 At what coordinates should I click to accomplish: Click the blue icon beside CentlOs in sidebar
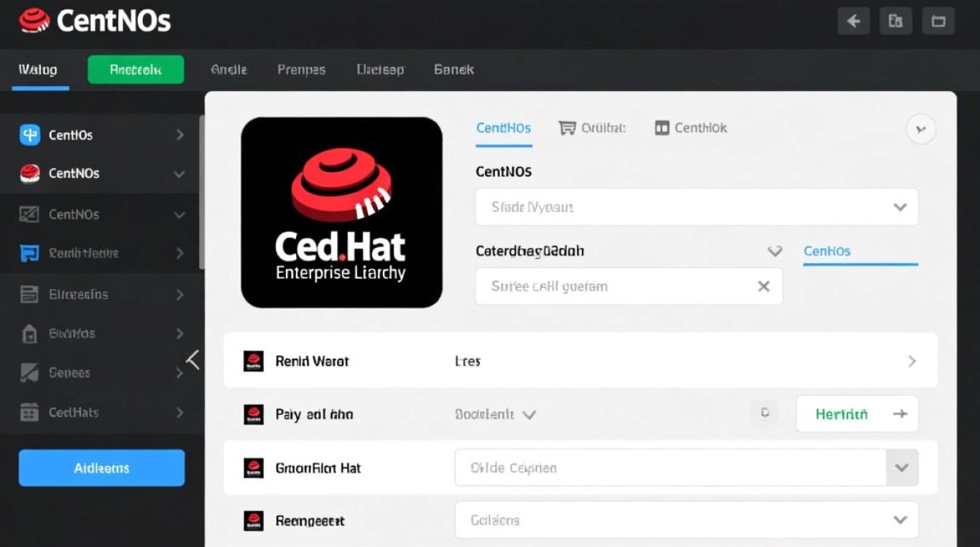tap(30, 135)
